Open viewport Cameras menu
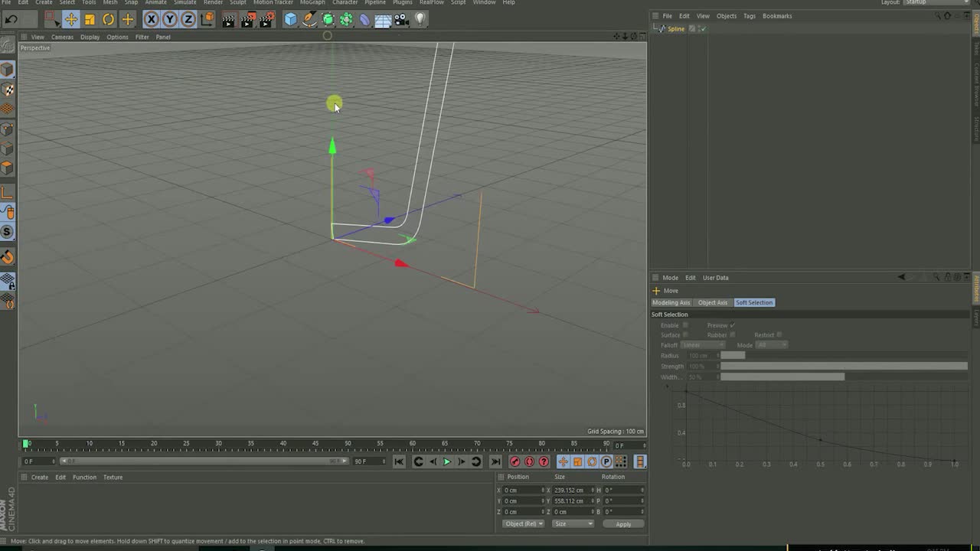980x551 pixels. coord(62,37)
